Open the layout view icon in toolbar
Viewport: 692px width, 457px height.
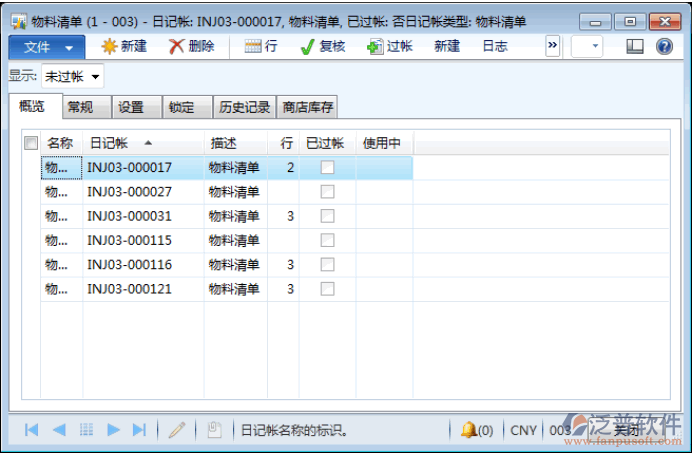pos(635,46)
